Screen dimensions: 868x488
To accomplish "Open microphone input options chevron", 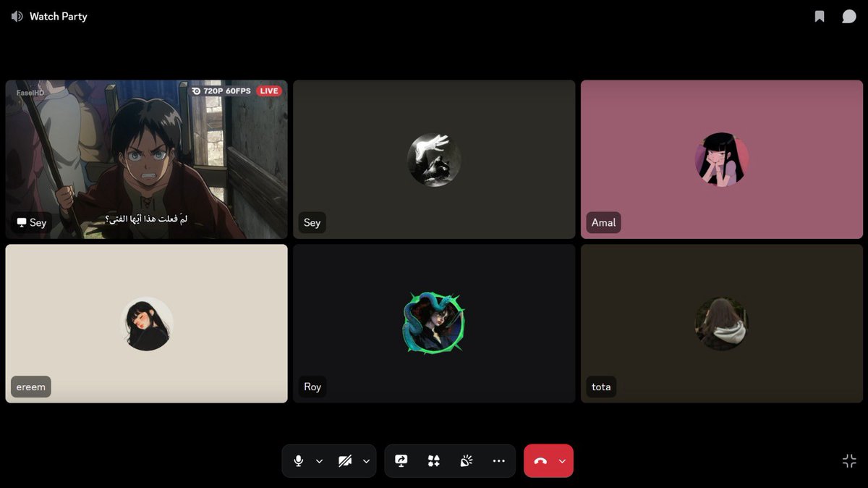I will pos(319,461).
